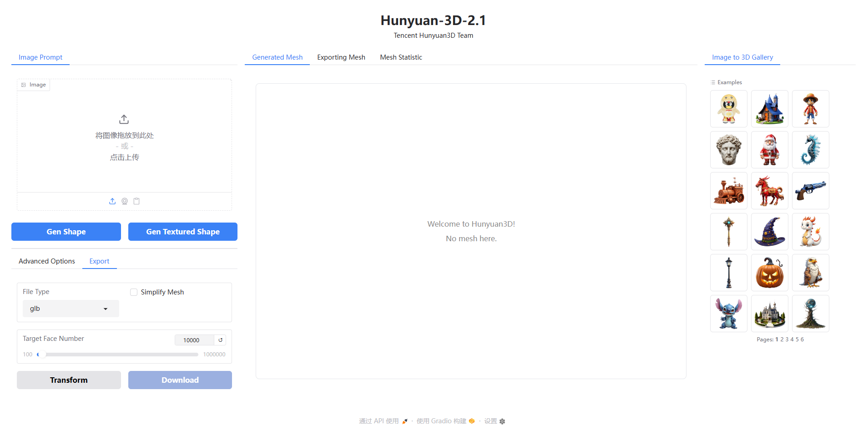Select the Image Prompt tab
Screen dimensions: 868x431
click(x=40, y=57)
